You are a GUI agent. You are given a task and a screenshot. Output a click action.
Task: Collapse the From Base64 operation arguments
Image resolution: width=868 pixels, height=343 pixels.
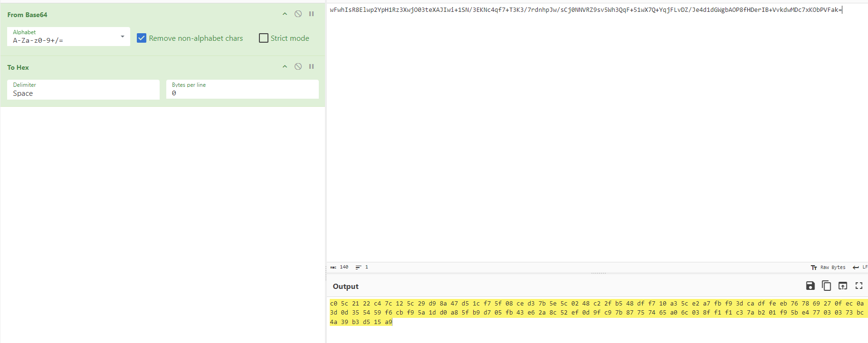(285, 14)
